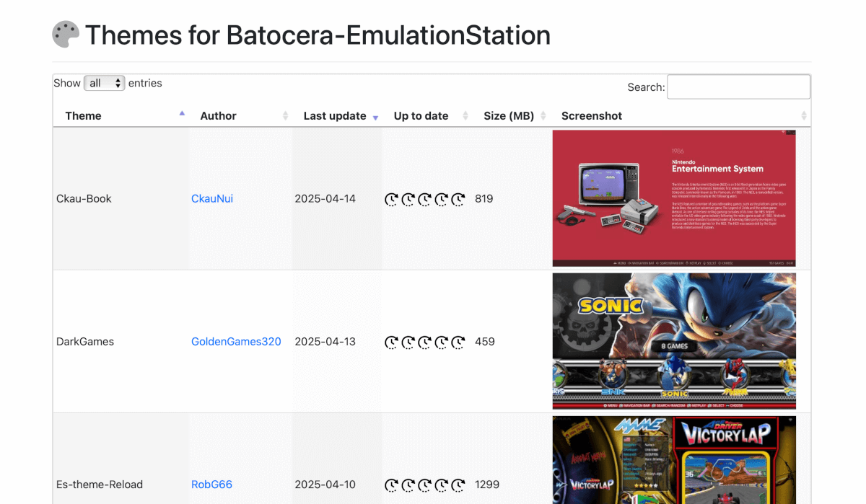Open the Show entries dropdown
The height and width of the screenshot is (504, 866).
[105, 83]
